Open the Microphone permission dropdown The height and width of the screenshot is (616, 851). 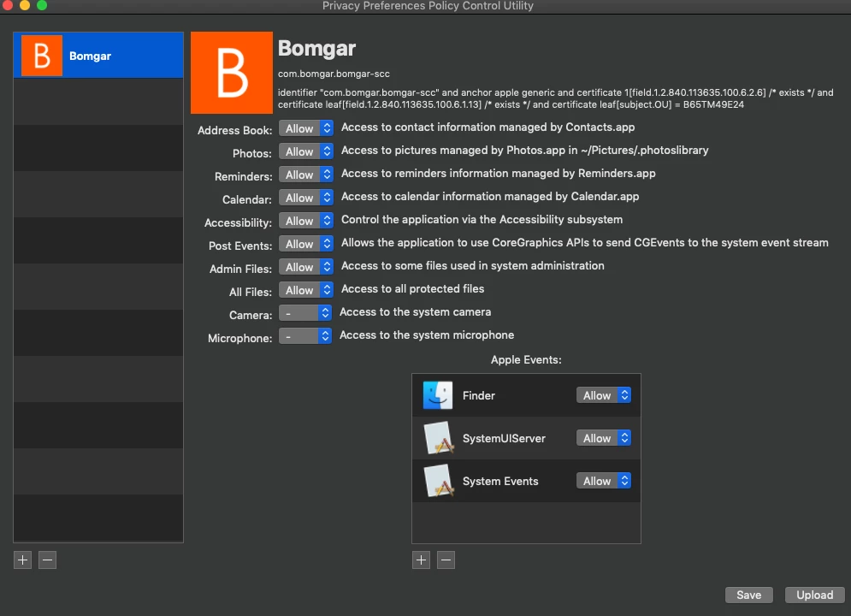305,336
